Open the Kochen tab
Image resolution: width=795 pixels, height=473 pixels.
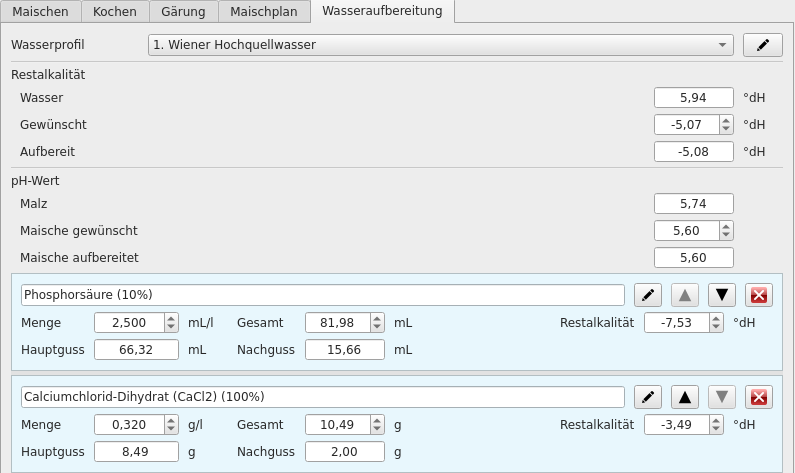(x=115, y=12)
